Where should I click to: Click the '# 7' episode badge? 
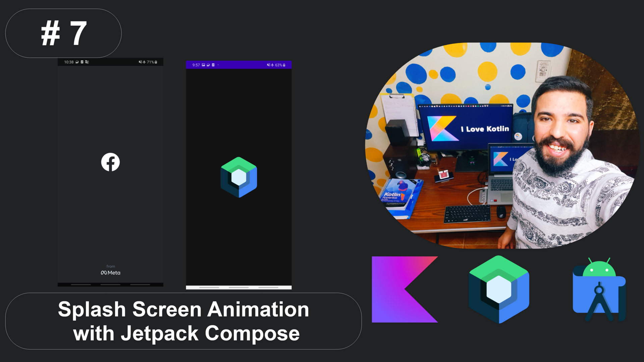tap(63, 33)
